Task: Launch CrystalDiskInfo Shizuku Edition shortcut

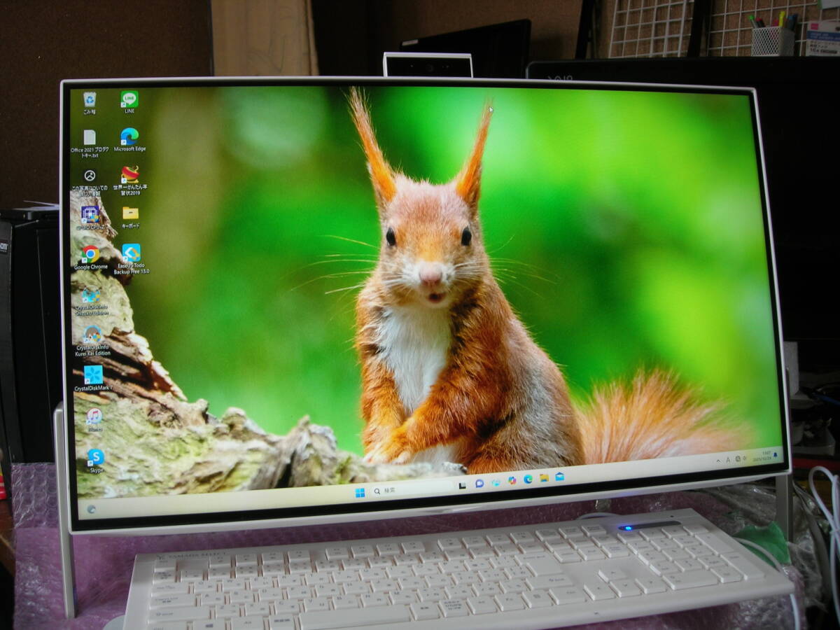Action: coord(91,301)
